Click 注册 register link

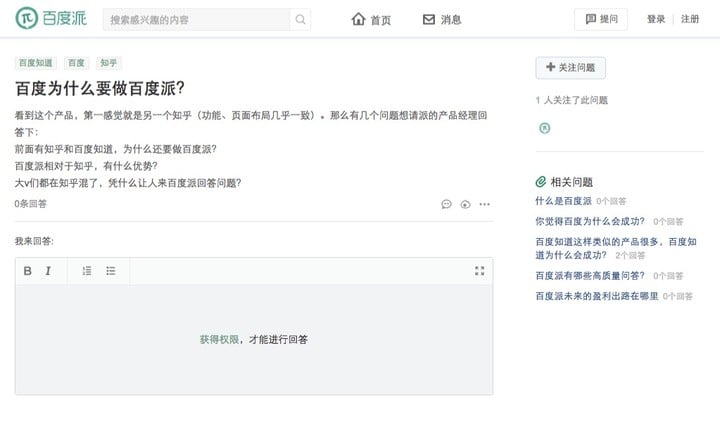(690, 19)
